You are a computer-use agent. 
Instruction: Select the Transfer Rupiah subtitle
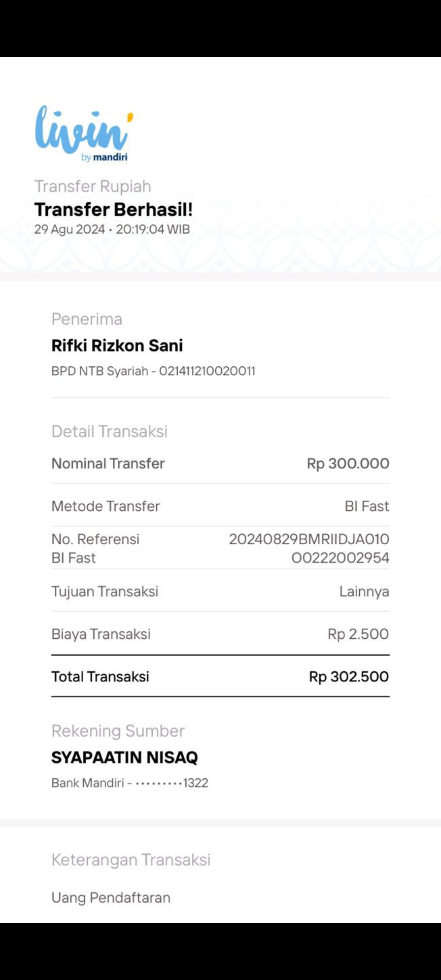click(x=93, y=186)
